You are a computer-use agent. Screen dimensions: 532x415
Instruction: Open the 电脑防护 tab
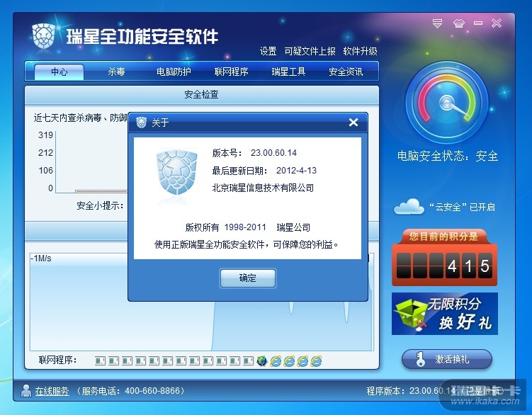tap(174, 72)
